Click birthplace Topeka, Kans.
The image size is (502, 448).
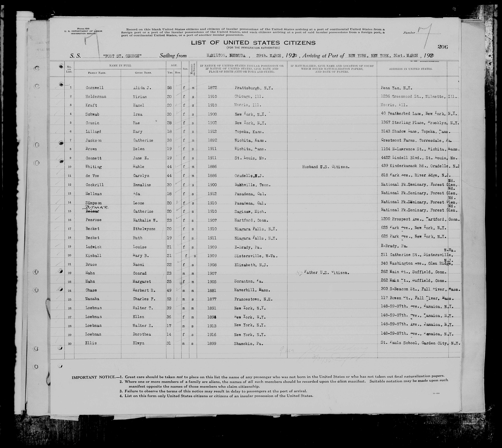(x=249, y=132)
